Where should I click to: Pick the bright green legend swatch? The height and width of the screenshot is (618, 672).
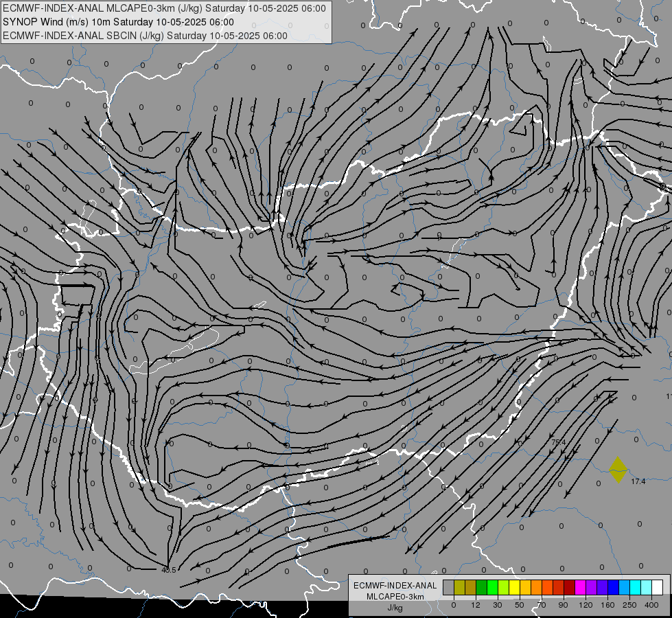tap(492, 587)
